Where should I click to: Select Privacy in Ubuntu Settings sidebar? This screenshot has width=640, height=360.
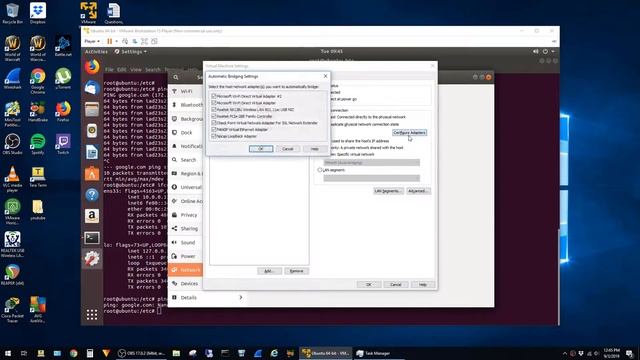[186, 215]
